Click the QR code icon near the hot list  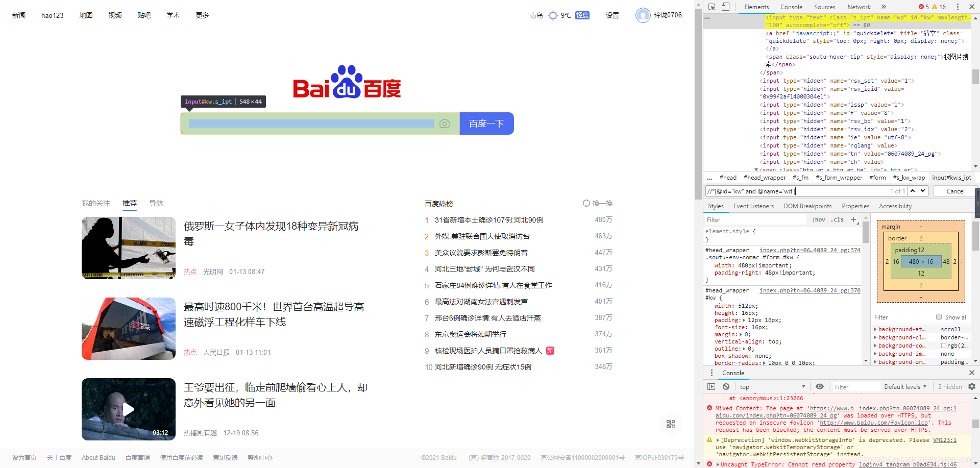670,424
